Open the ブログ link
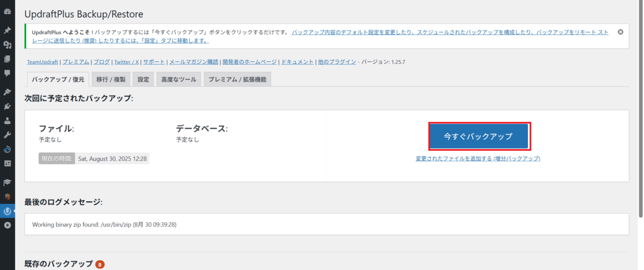The height and width of the screenshot is (270, 644). click(101, 62)
